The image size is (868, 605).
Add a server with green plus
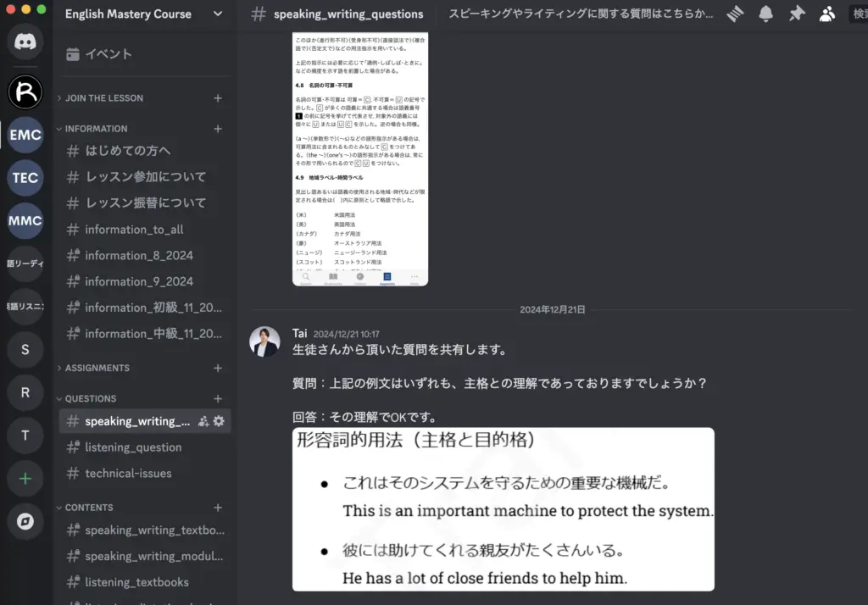[25, 478]
